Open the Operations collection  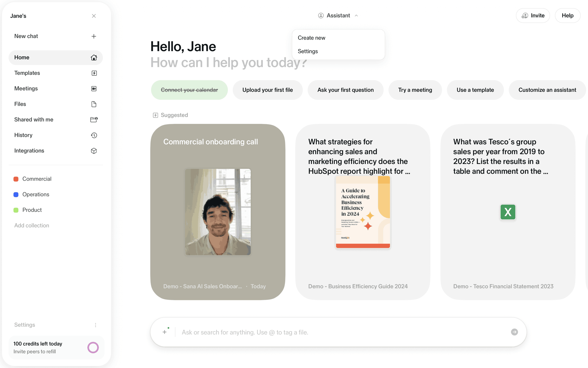click(x=56, y=195)
